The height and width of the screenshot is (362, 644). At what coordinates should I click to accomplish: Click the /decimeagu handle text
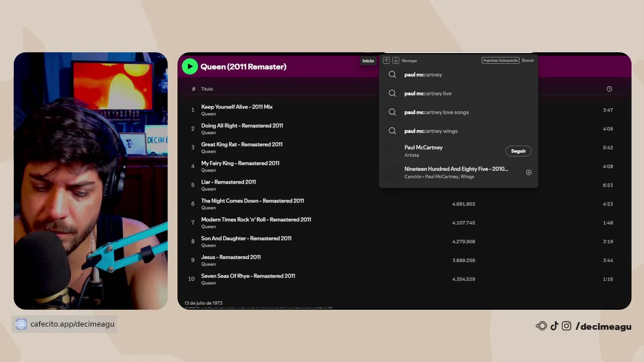[603, 326]
